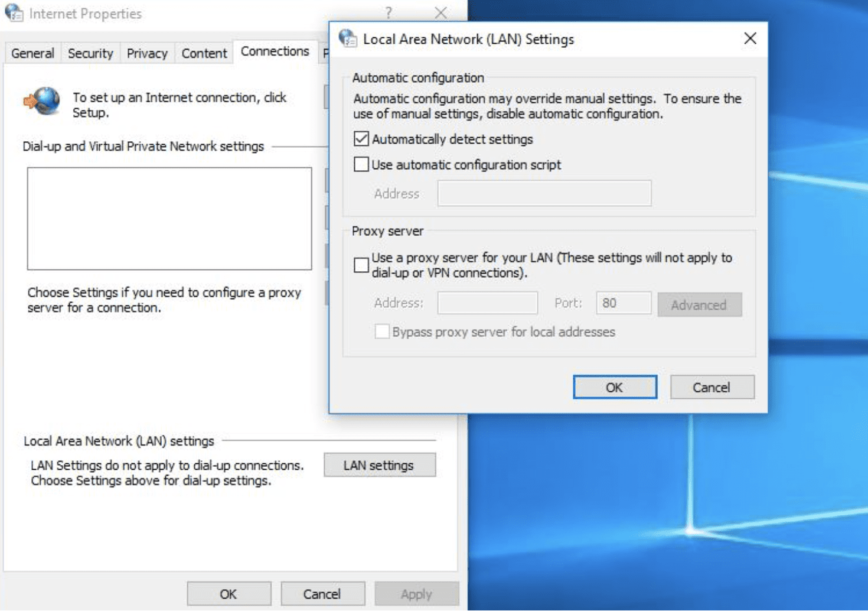The width and height of the screenshot is (868, 611).
Task: Open the Security tab
Action: click(90, 53)
